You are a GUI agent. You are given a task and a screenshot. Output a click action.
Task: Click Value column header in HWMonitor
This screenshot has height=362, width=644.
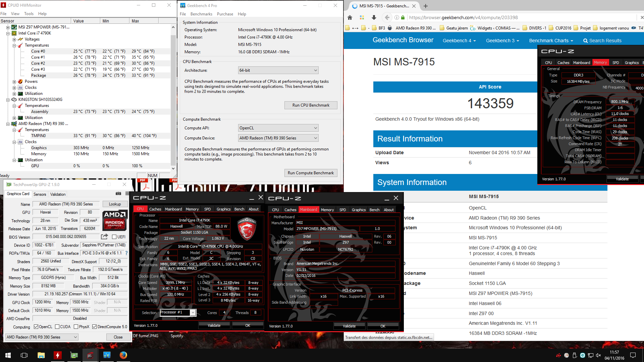86,21
